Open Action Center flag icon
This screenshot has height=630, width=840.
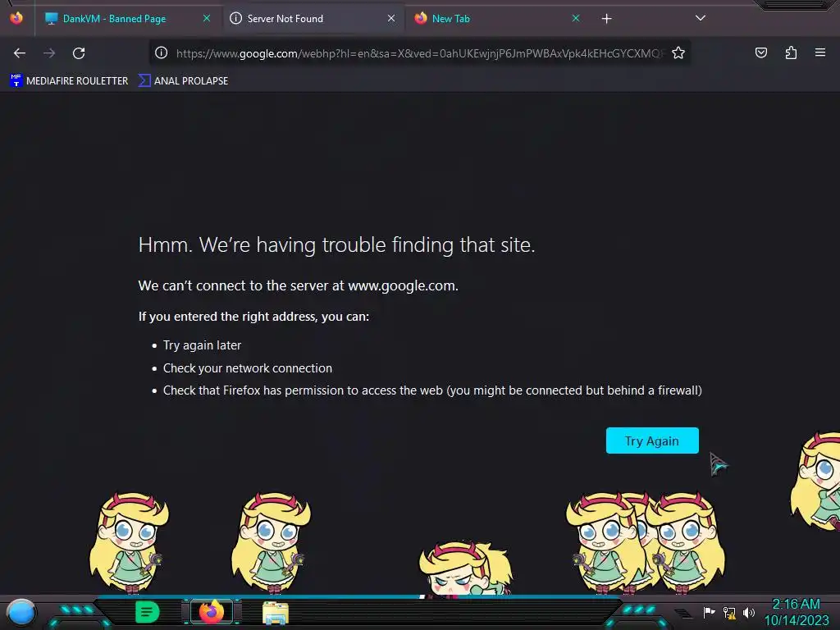[x=710, y=612]
